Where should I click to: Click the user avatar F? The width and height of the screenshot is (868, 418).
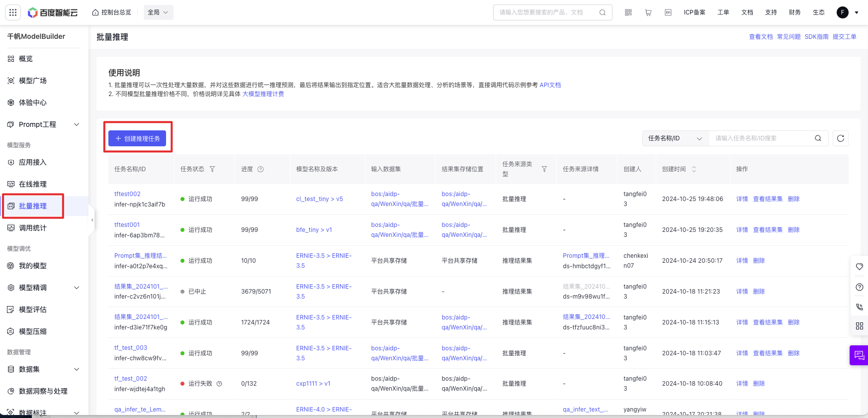[843, 12]
